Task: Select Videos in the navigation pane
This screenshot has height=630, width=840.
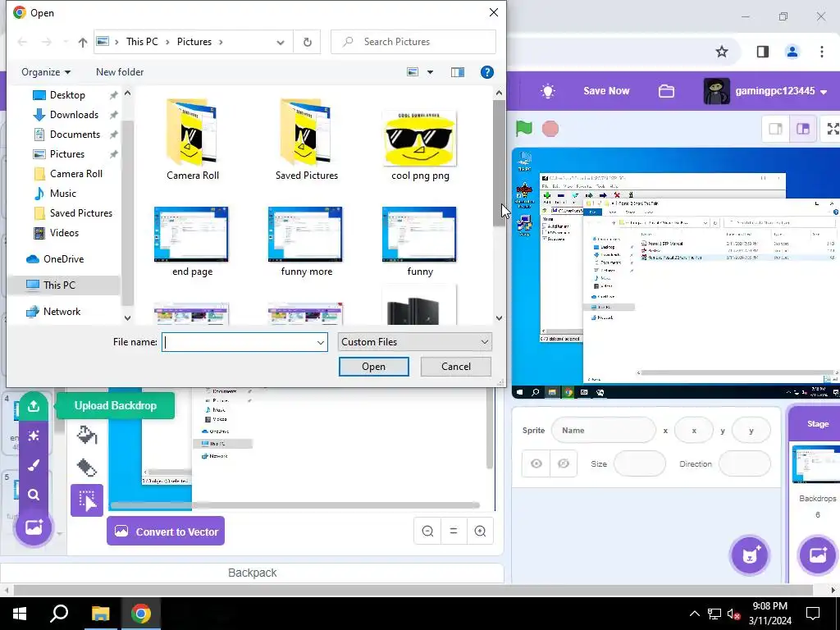Action: (64, 233)
